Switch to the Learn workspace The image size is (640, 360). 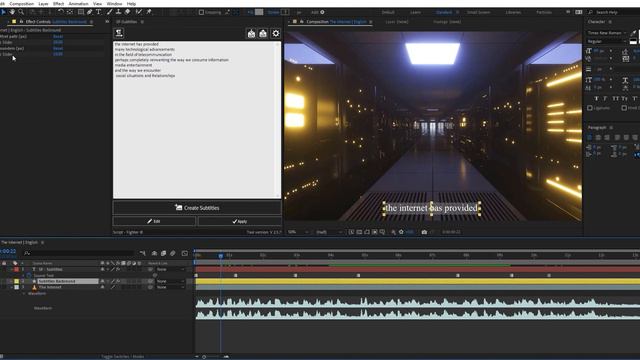pyautogui.click(x=416, y=12)
